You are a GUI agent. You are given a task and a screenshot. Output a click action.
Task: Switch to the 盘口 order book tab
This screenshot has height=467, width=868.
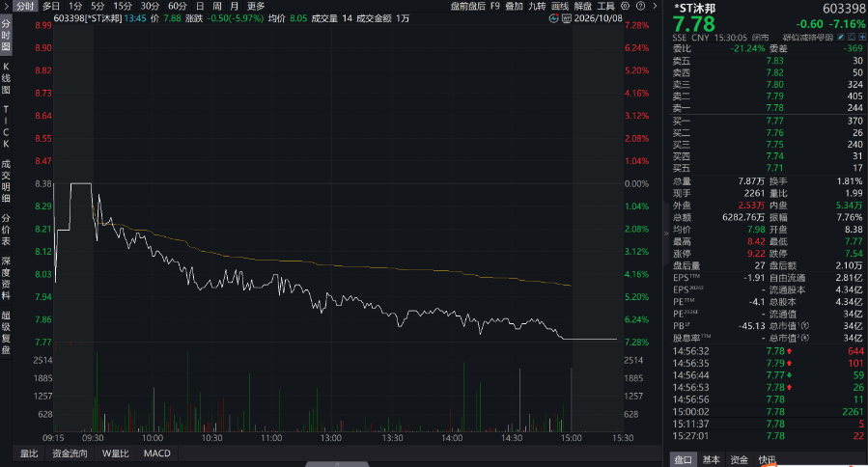(683, 459)
